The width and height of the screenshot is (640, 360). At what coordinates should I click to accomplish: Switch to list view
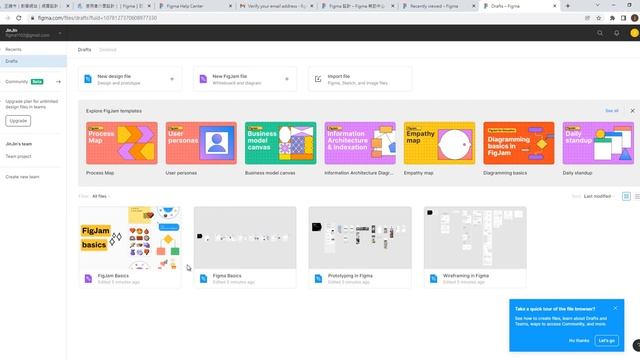pyautogui.click(x=637, y=196)
